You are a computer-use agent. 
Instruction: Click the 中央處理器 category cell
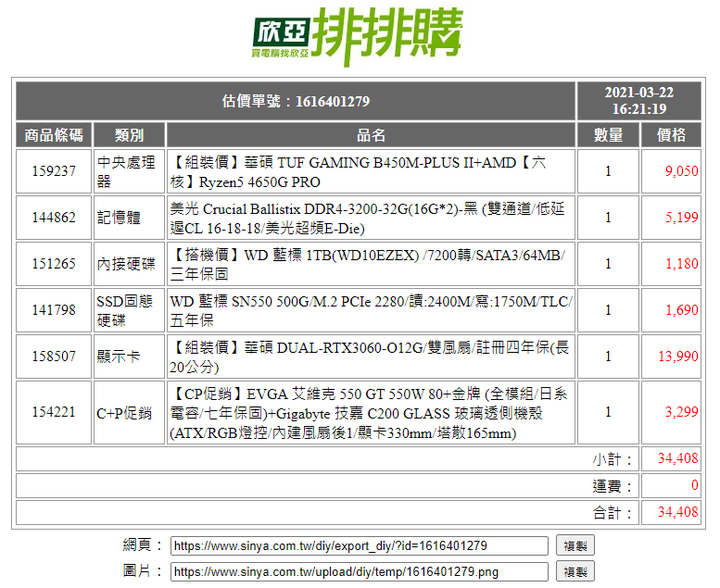[x=129, y=171]
